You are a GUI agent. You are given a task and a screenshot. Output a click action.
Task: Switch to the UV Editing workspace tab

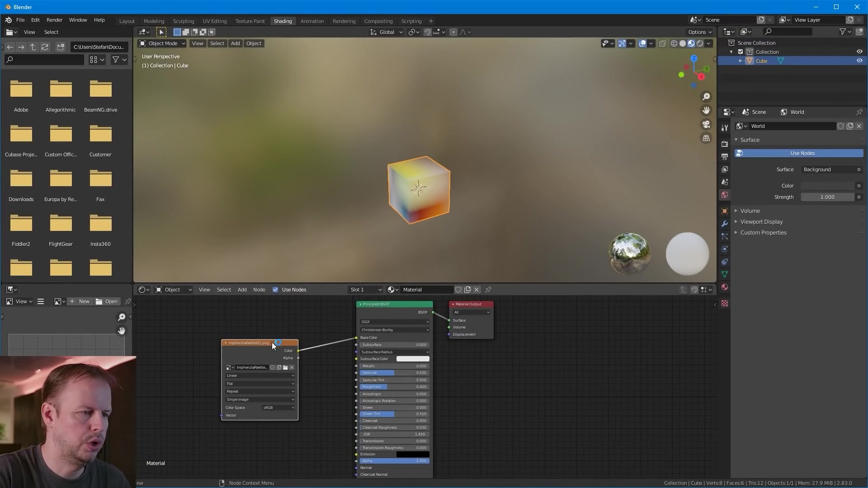[x=214, y=21]
